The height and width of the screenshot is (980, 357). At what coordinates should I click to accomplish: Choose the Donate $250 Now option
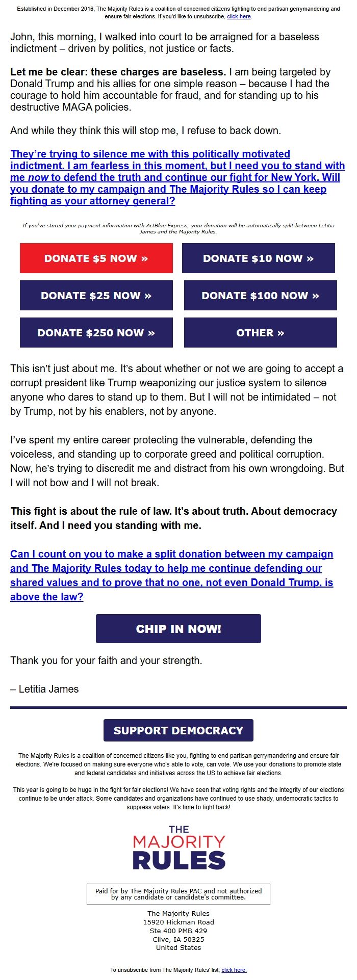(x=96, y=333)
